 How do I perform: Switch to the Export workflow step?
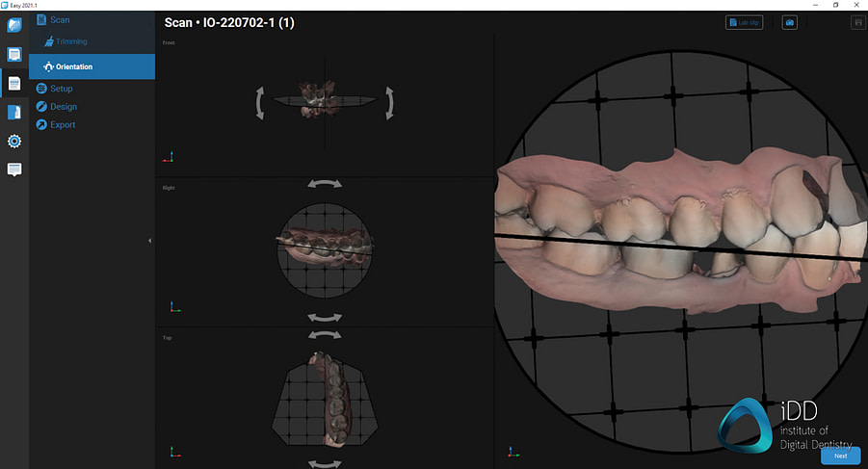coord(62,125)
